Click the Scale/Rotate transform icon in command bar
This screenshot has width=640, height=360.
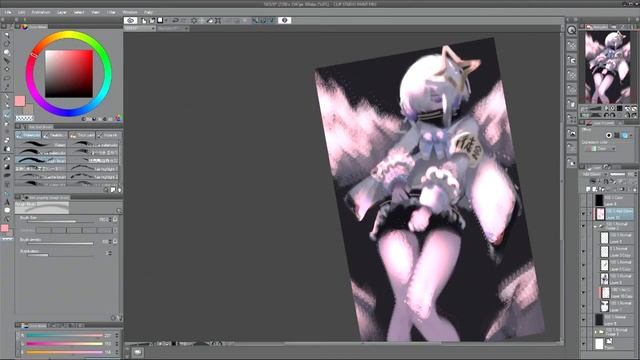(x=218, y=20)
